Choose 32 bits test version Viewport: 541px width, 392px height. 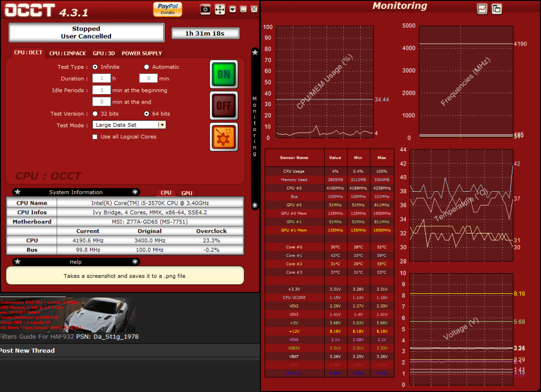[x=95, y=114]
